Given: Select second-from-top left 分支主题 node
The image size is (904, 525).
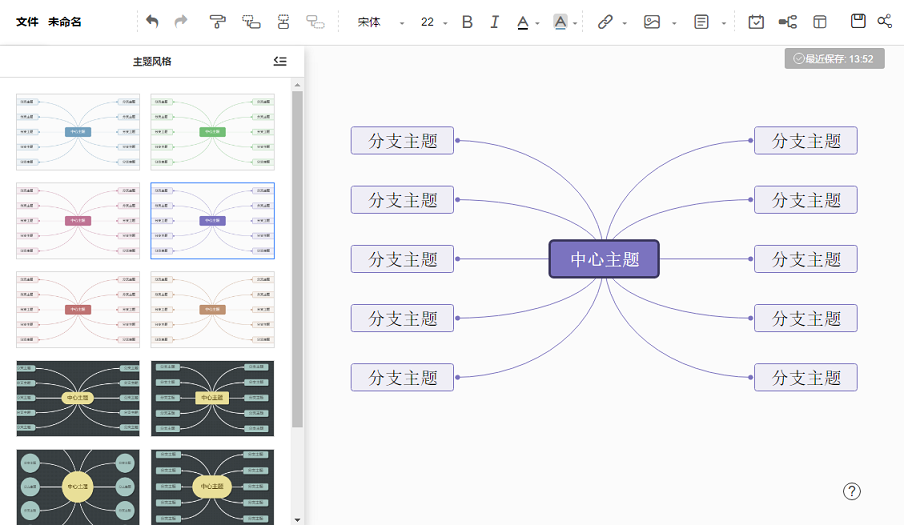Looking at the screenshot, I should click(402, 200).
